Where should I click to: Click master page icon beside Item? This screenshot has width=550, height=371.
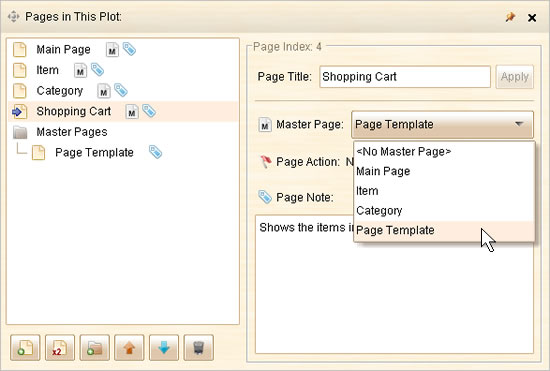click(x=80, y=70)
